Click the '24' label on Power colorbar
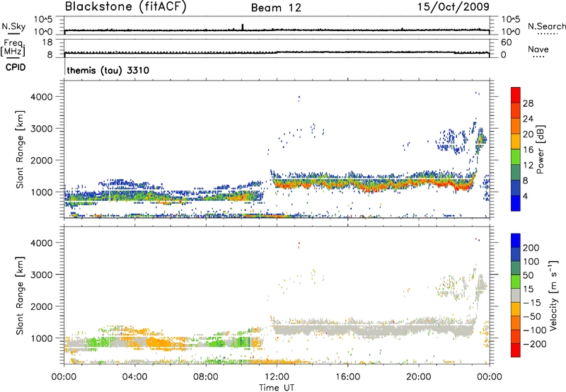This screenshot has height=392, width=566. [528, 119]
